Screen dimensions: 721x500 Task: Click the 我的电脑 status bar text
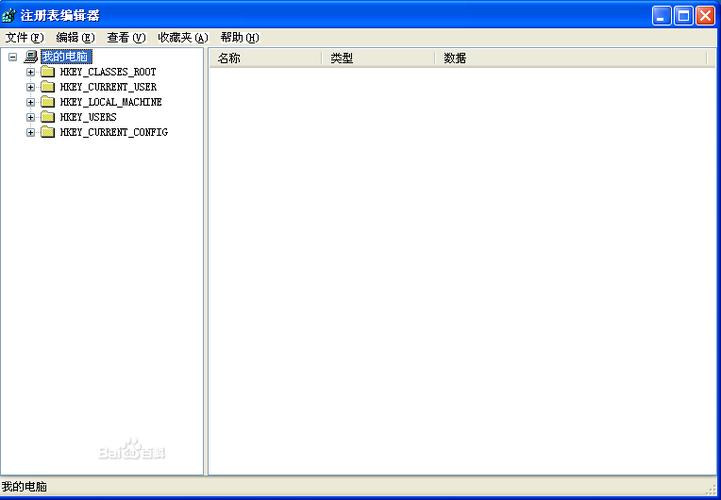[24, 487]
